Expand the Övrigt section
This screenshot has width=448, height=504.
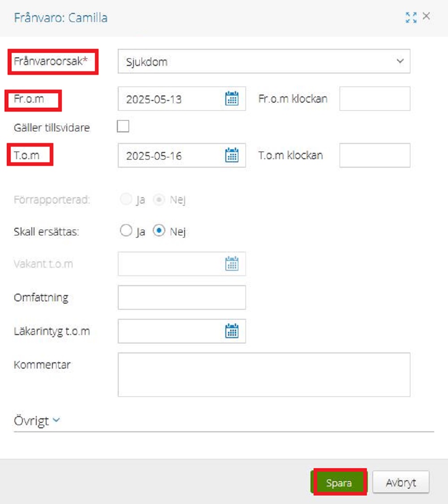coord(37,421)
